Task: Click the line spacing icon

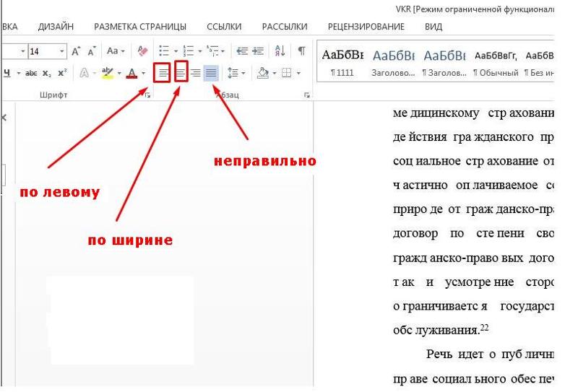Action: (233, 73)
